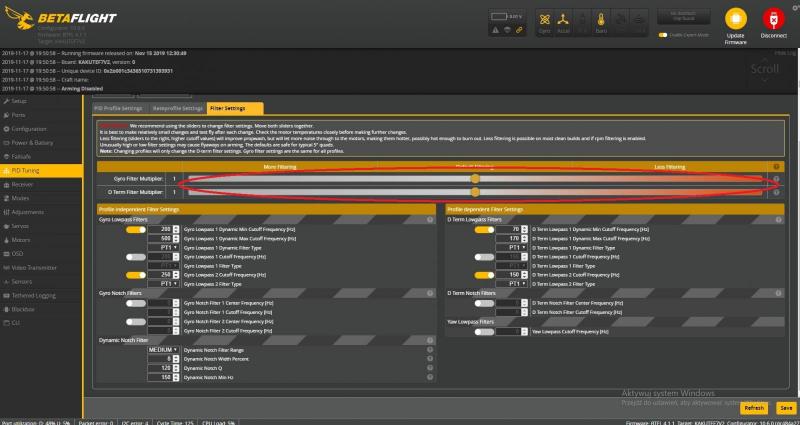
Task: Toggle Enable Expert Mode switch
Action: (663, 35)
